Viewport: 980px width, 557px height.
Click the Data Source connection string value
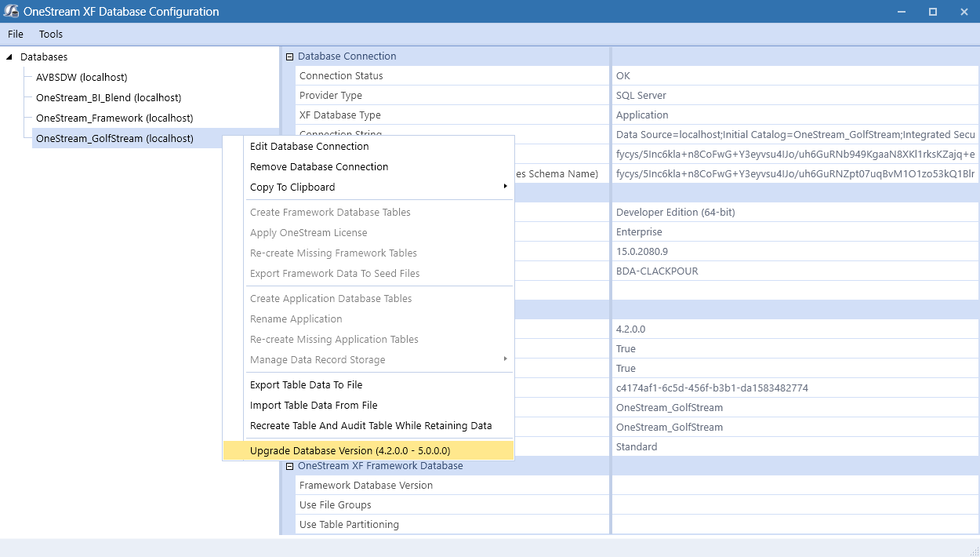795,135
